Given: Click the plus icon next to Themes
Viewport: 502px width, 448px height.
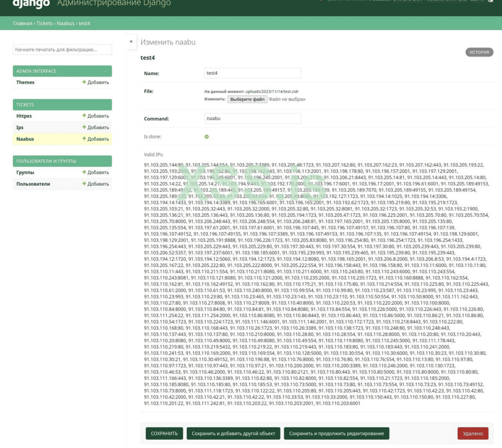Looking at the screenshot, I should [84, 82].
